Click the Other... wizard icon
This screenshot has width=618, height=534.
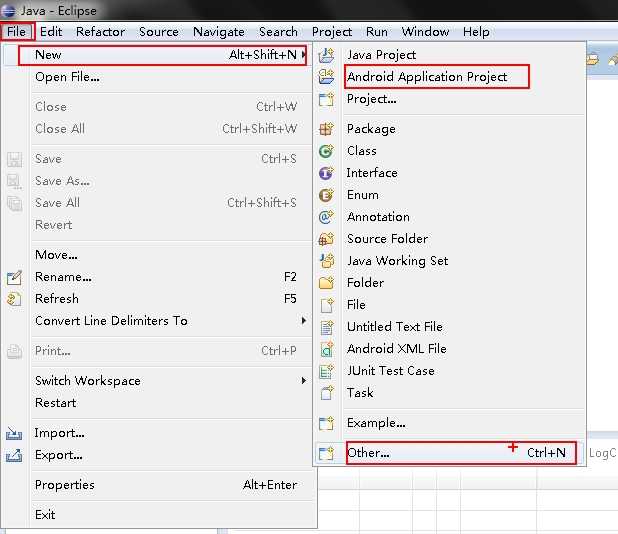coord(326,453)
